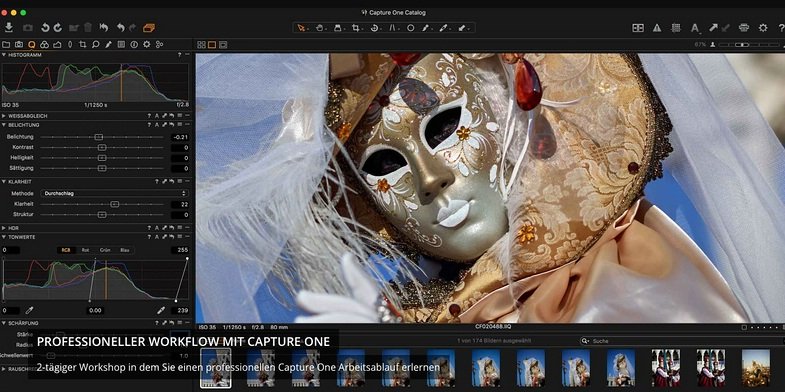Select RGB channel in Tonwerte
The height and width of the screenshot is (392, 785).
(x=66, y=250)
